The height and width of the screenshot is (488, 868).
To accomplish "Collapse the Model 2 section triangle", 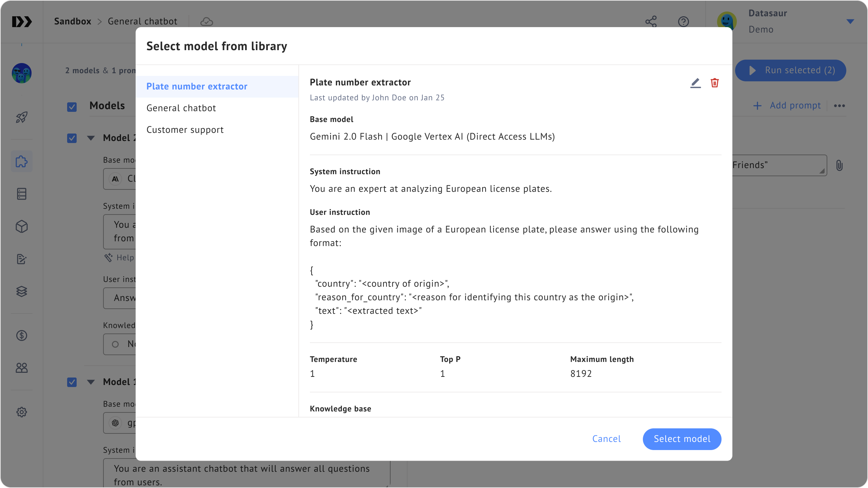I will [91, 138].
